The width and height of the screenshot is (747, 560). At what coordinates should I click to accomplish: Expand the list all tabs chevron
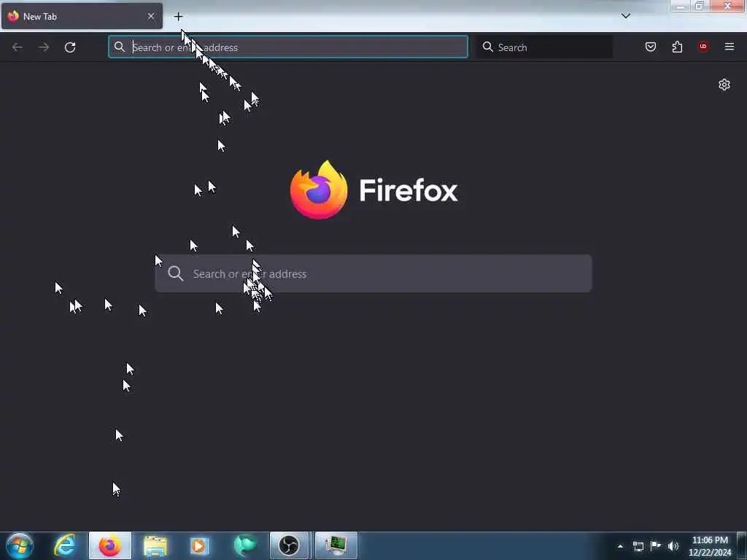[x=626, y=16]
